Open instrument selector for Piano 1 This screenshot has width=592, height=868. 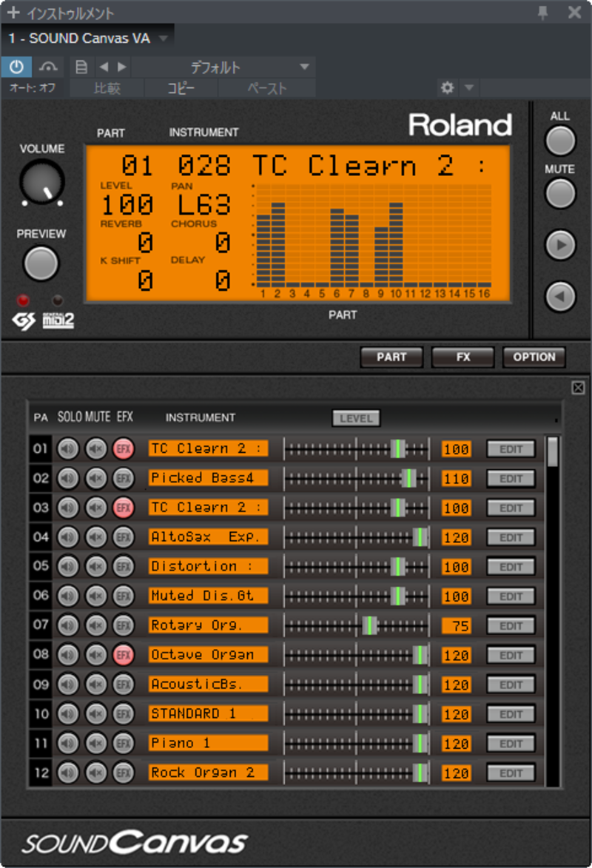click(208, 743)
